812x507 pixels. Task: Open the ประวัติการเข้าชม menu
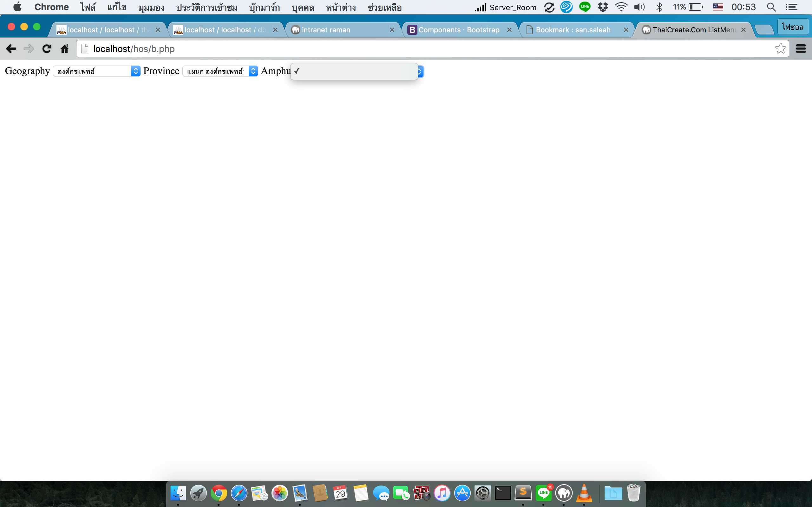point(207,7)
